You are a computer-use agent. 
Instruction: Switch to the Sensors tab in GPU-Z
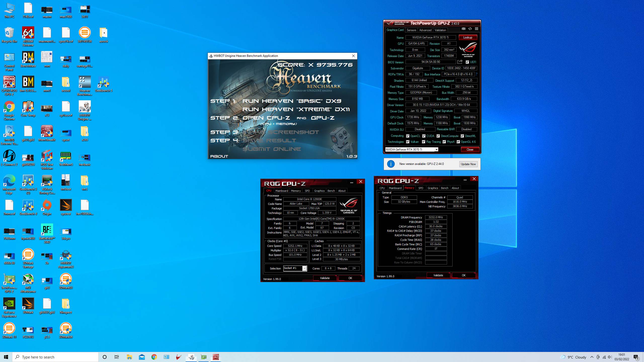(x=411, y=30)
